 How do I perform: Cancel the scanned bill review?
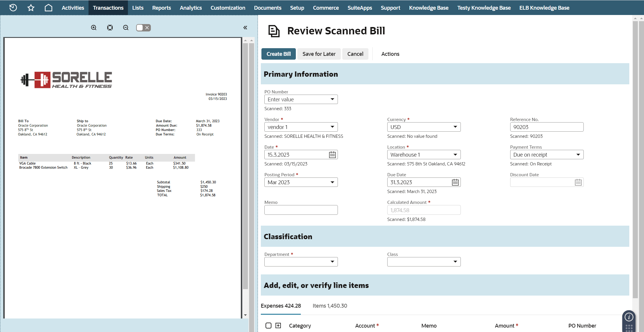pos(355,54)
